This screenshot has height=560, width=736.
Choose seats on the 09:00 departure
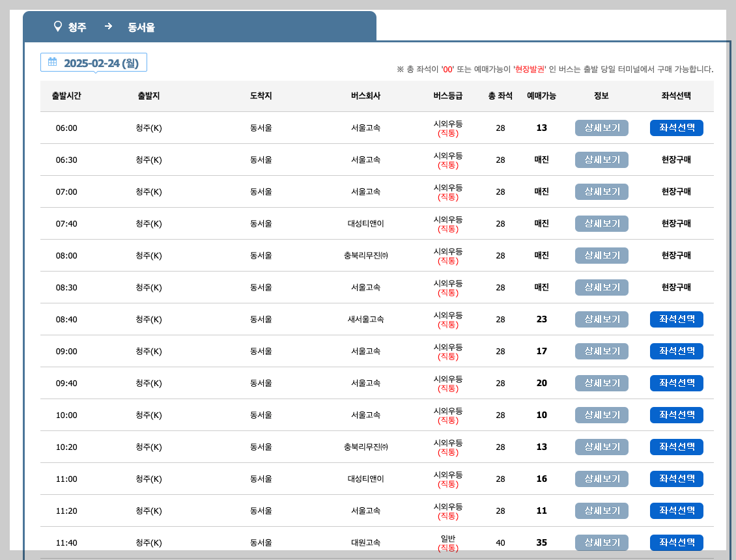pos(676,351)
